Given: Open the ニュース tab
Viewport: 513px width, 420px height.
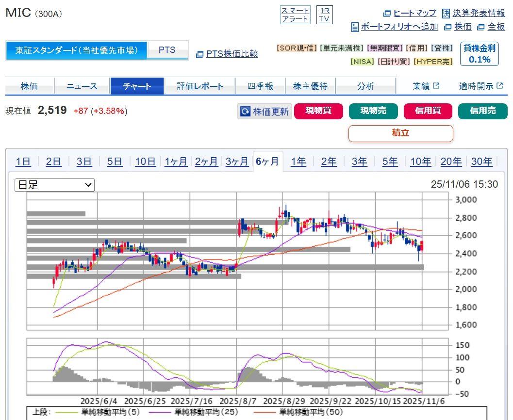Looking at the screenshot, I should coord(82,86).
